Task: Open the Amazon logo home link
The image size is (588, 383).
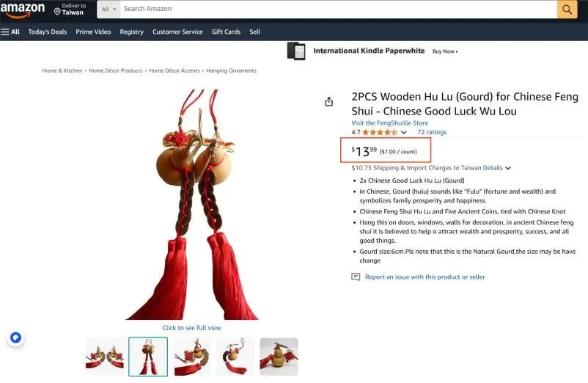Action: (x=23, y=10)
